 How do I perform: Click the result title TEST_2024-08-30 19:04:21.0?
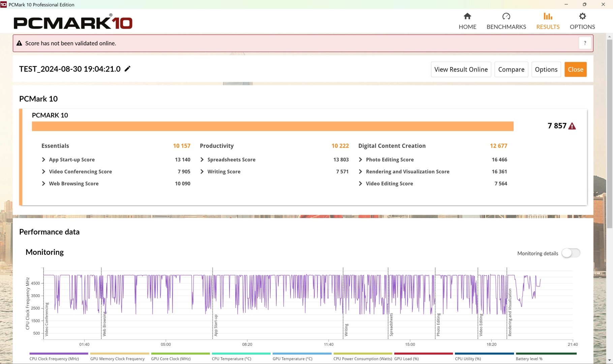pyautogui.click(x=70, y=69)
